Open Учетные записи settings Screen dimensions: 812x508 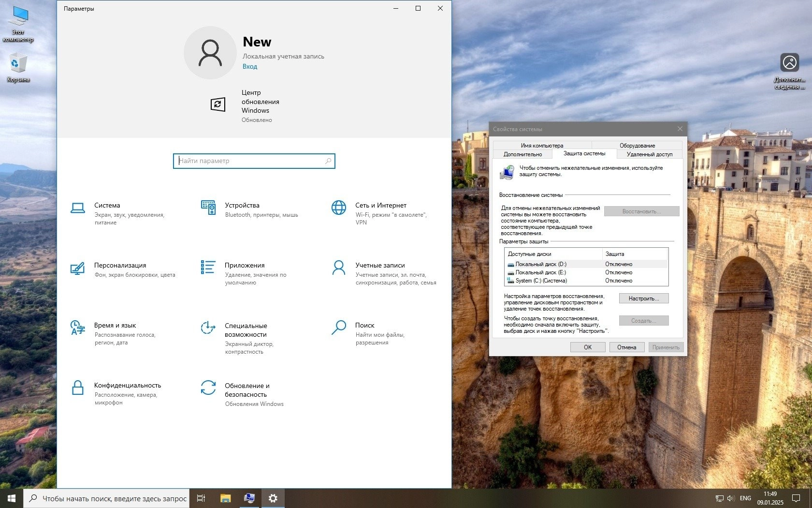[x=379, y=266]
